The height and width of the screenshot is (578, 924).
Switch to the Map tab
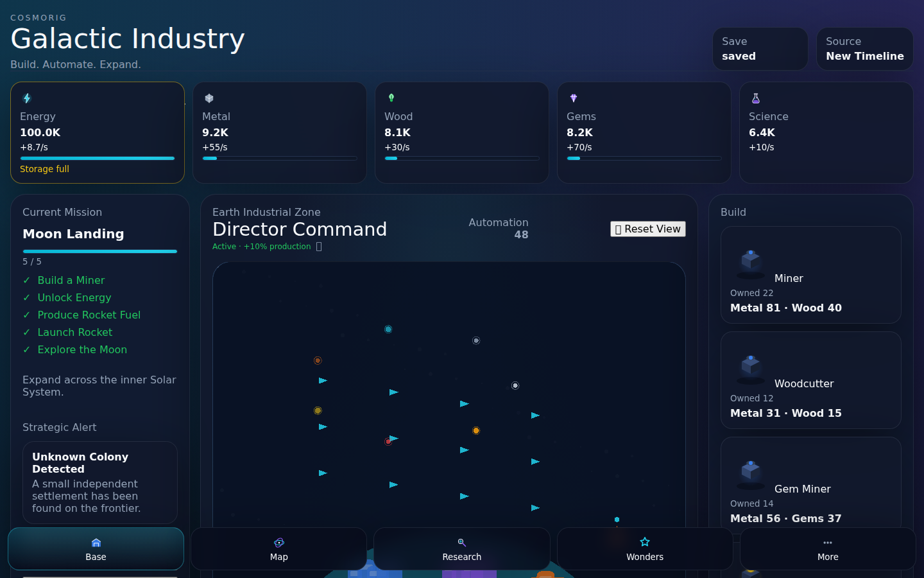pyautogui.click(x=279, y=549)
